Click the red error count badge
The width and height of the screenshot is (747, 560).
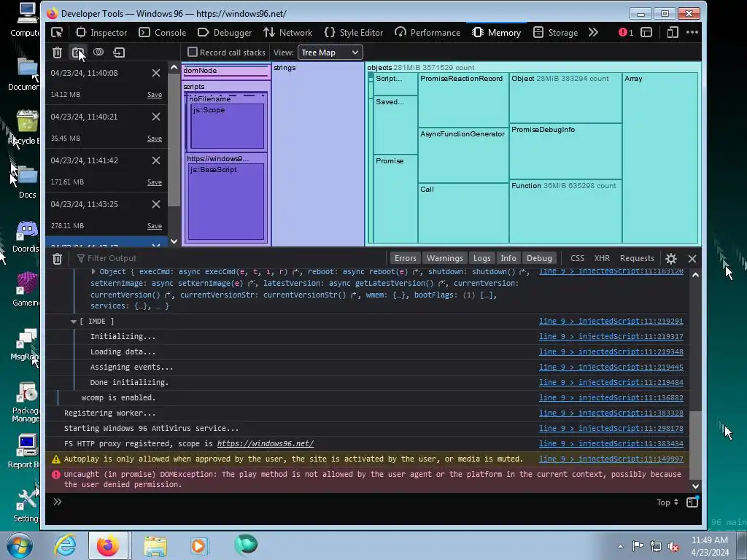(625, 32)
